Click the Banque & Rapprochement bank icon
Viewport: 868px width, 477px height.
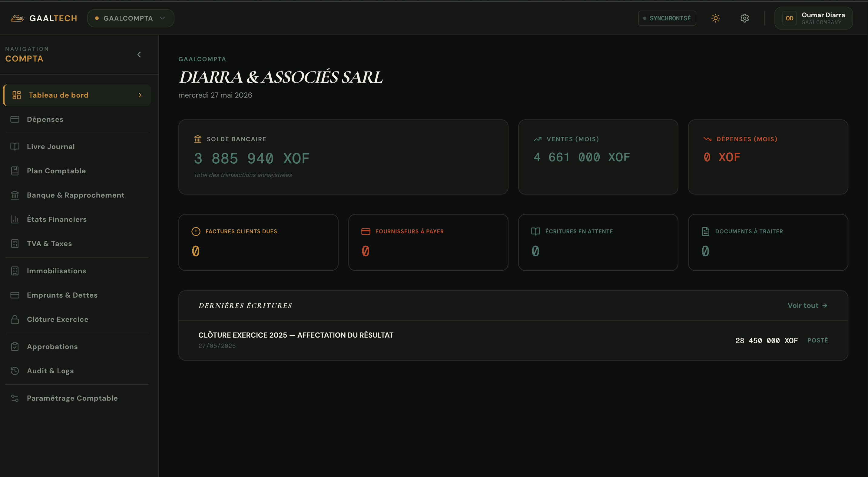click(x=15, y=195)
